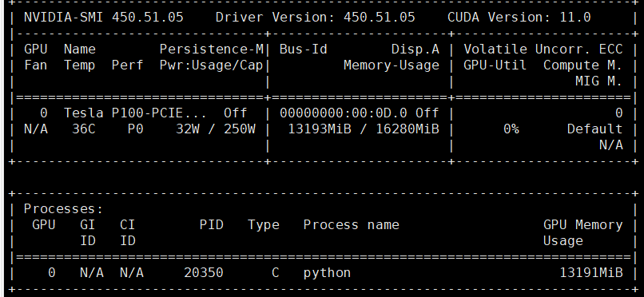Select the Driver Version: 450.51.05 text
644x297 pixels.
click(x=315, y=18)
